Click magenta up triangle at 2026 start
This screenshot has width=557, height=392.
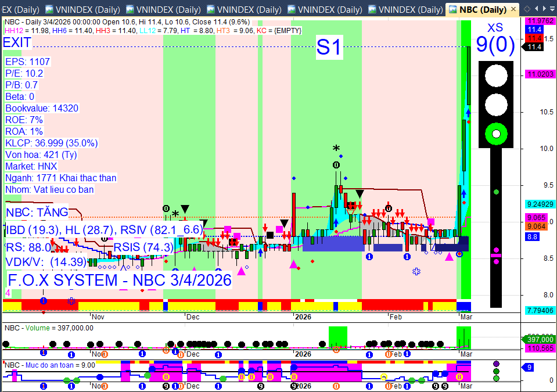293,264
